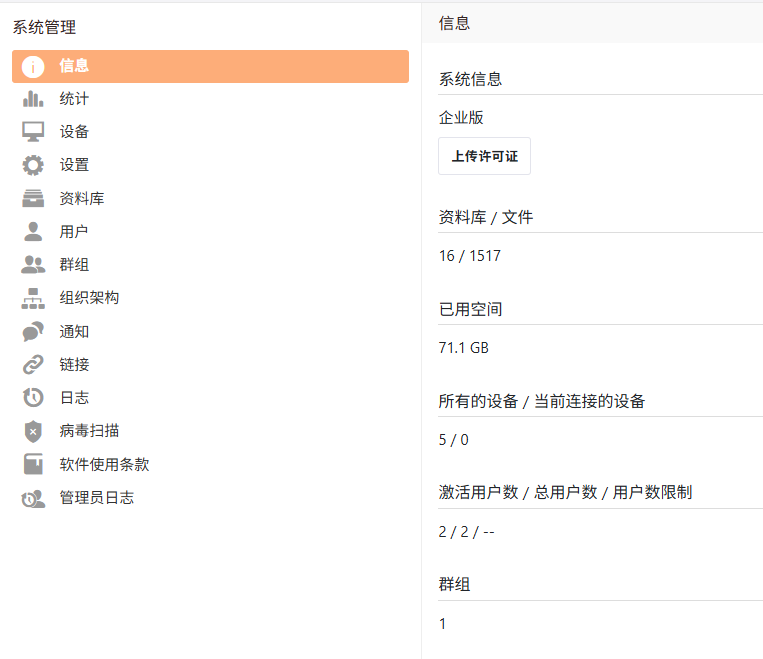Open the 统计 menu item
The height and width of the screenshot is (659, 763).
74,99
